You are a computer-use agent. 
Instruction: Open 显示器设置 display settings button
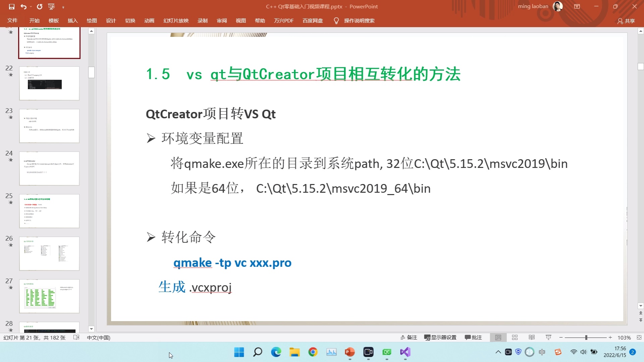pos(440,338)
